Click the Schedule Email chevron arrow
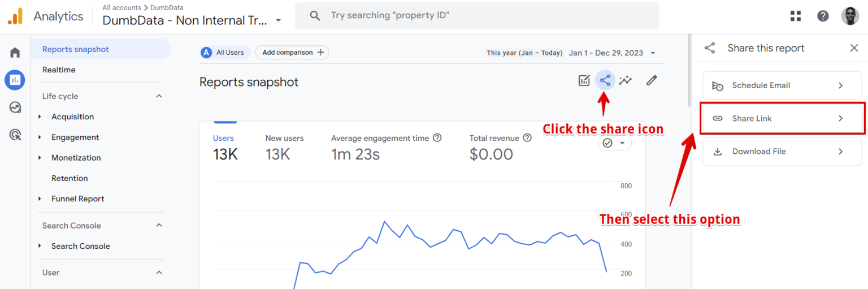The image size is (868, 289). coord(840,85)
